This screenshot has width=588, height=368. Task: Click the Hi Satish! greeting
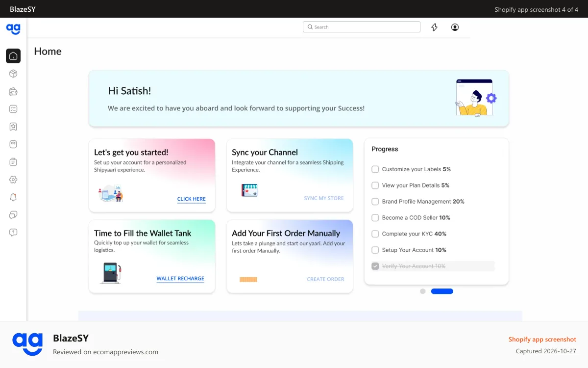(129, 91)
